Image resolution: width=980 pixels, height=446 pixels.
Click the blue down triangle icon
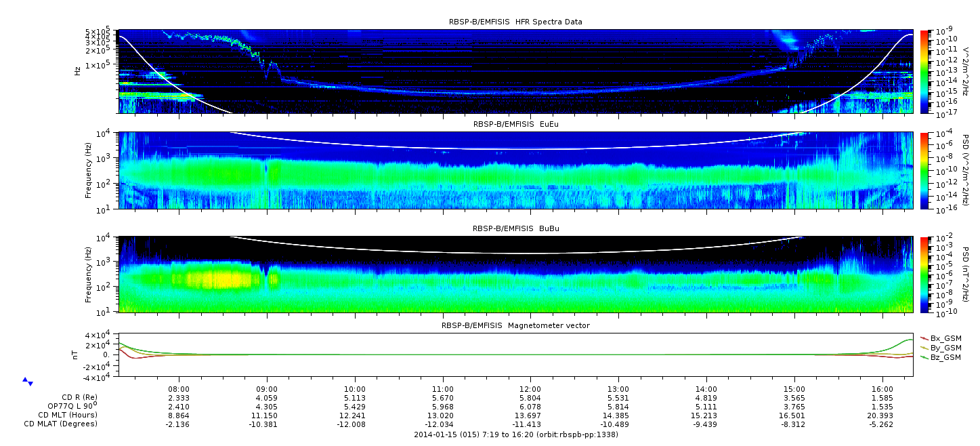coord(30,384)
